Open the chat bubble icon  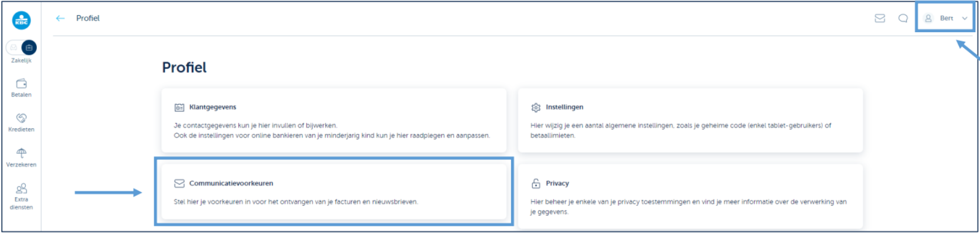click(x=903, y=18)
